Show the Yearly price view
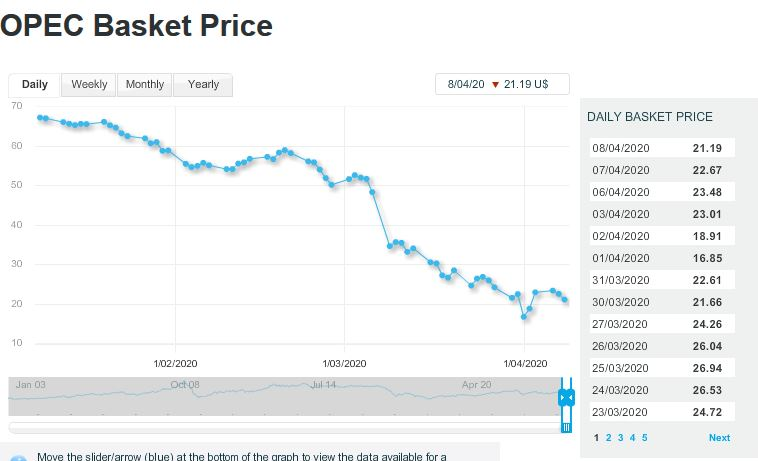Image resolution: width=758 pixels, height=461 pixels. [203, 85]
